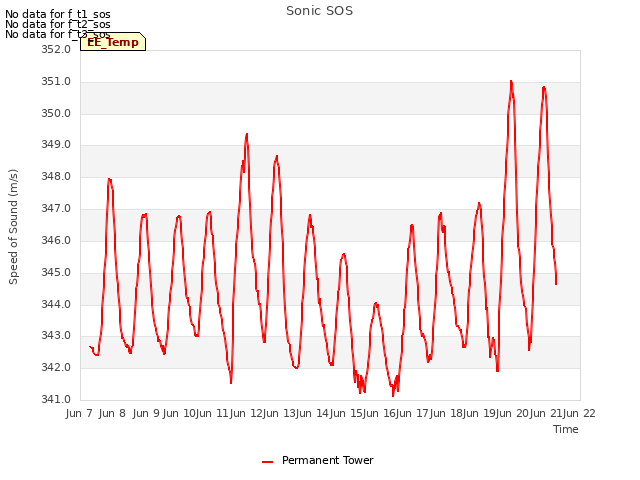Click the 348.0 y-axis tick label
640x480 pixels.
(56, 176)
